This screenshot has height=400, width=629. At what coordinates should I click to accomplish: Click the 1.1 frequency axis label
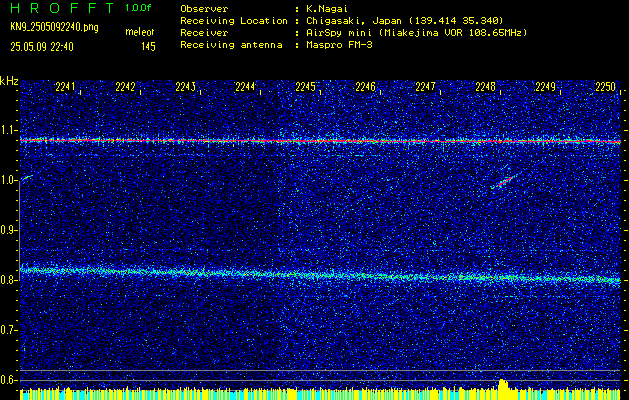(9, 130)
